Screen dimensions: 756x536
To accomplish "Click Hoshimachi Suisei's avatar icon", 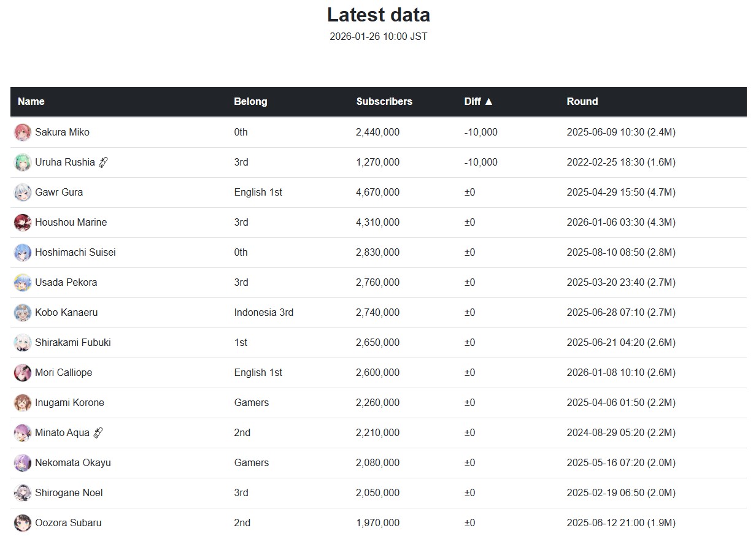I will (x=23, y=253).
